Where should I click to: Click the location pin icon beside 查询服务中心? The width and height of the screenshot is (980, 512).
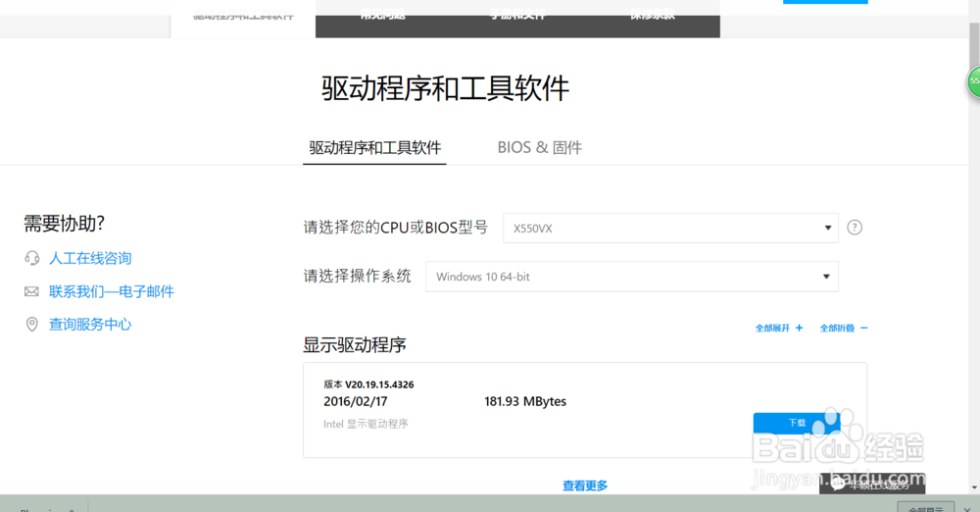point(32,325)
